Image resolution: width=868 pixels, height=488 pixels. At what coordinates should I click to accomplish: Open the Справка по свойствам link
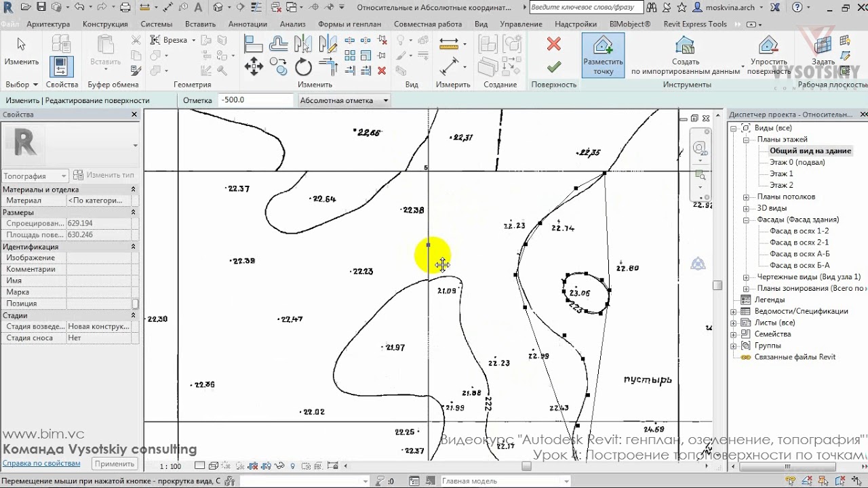(41, 464)
